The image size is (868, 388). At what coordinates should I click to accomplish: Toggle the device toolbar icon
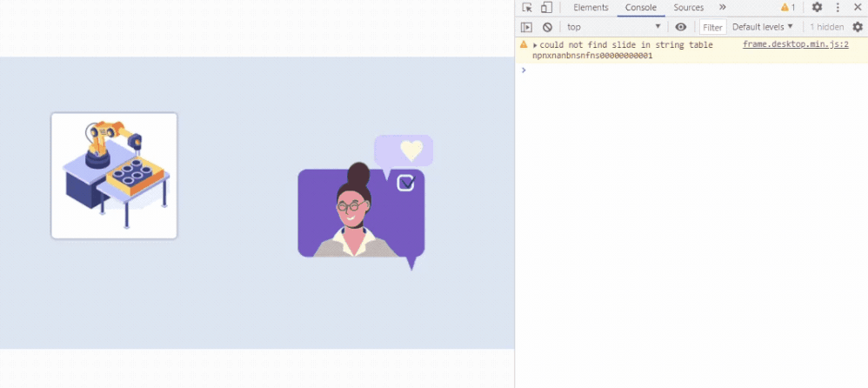click(546, 8)
